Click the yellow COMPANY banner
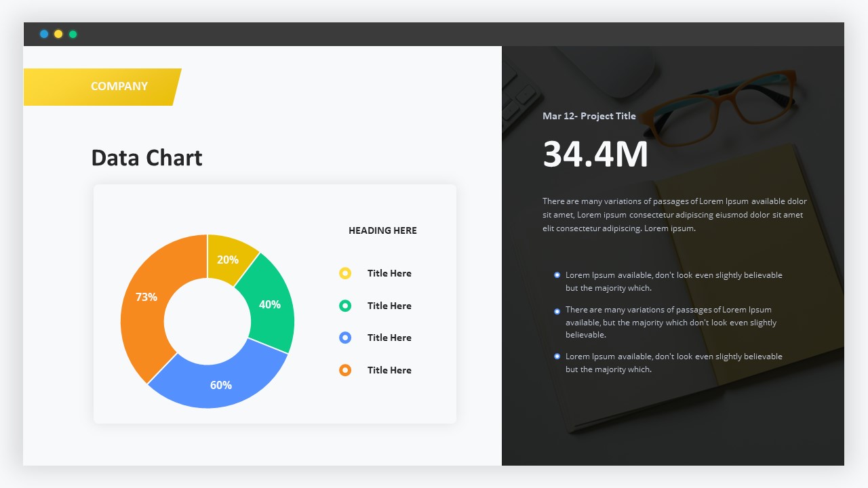 pyautogui.click(x=102, y=87)
